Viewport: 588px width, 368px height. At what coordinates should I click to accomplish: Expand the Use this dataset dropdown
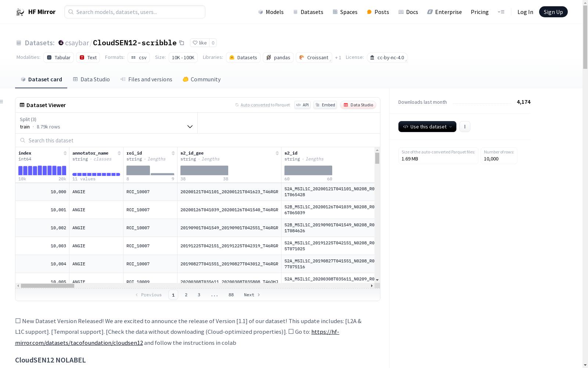click(x=427, y=127)
